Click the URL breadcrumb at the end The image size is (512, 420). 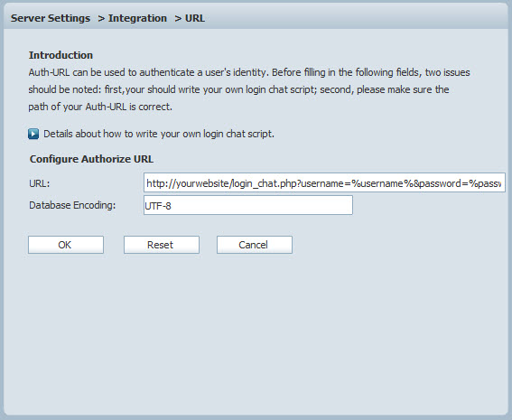point(195,18)
